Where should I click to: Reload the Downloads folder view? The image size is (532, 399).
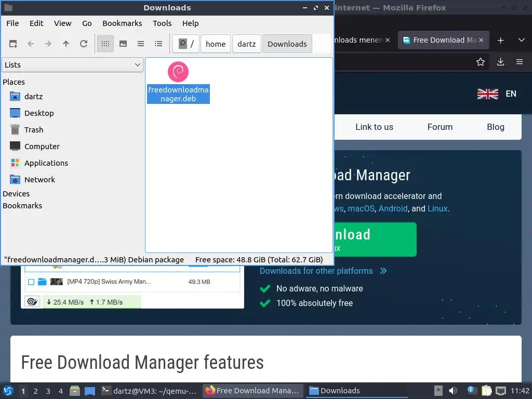coord(84,44)
